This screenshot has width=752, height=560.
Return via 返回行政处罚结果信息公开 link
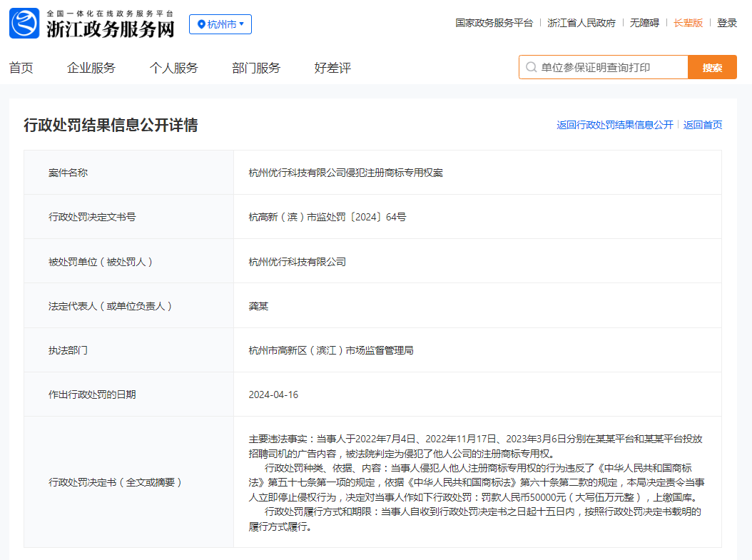pos(614,125)
